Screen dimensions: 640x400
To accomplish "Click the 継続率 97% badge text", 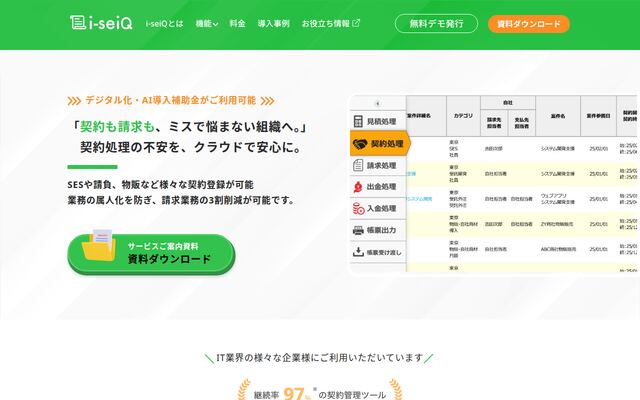I will (x=320, y=394).
